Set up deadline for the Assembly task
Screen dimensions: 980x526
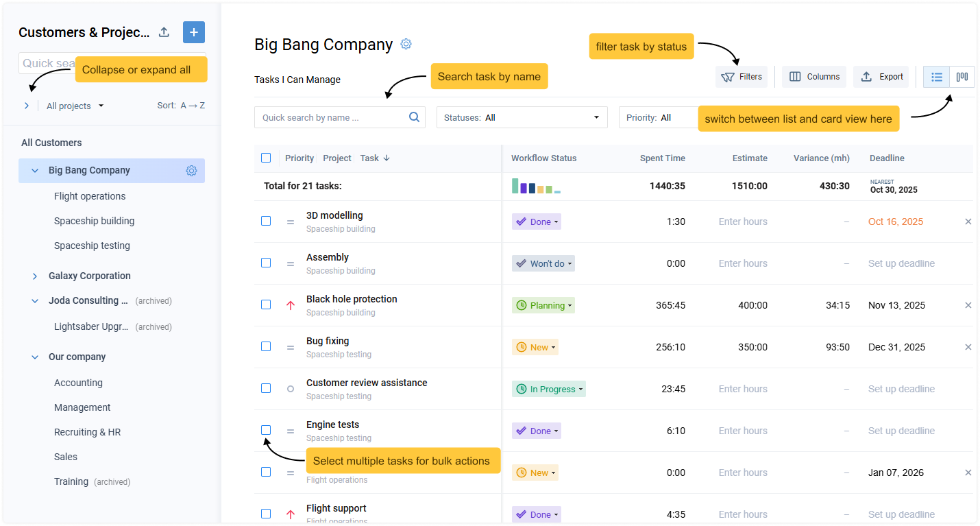[x=901, y=263]
